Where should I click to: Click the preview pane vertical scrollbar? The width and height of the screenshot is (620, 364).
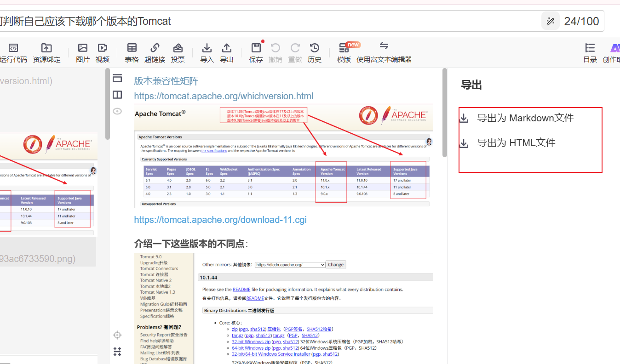[x=445, y=113]
